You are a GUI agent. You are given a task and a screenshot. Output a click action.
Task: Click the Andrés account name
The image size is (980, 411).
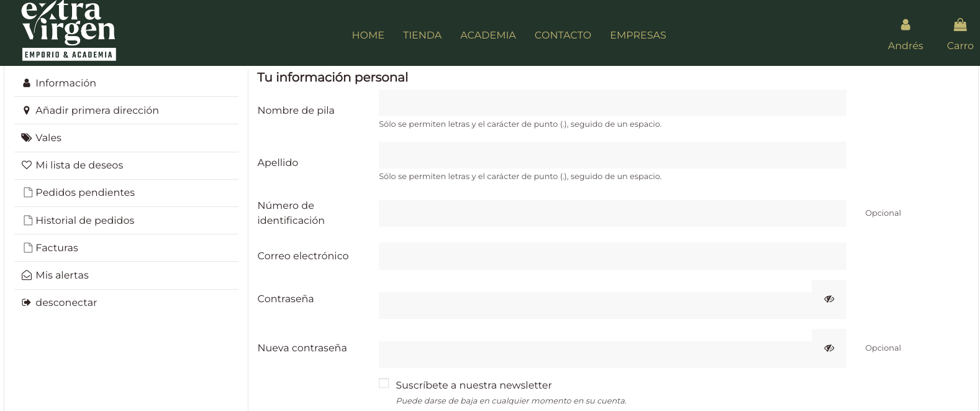905,45
